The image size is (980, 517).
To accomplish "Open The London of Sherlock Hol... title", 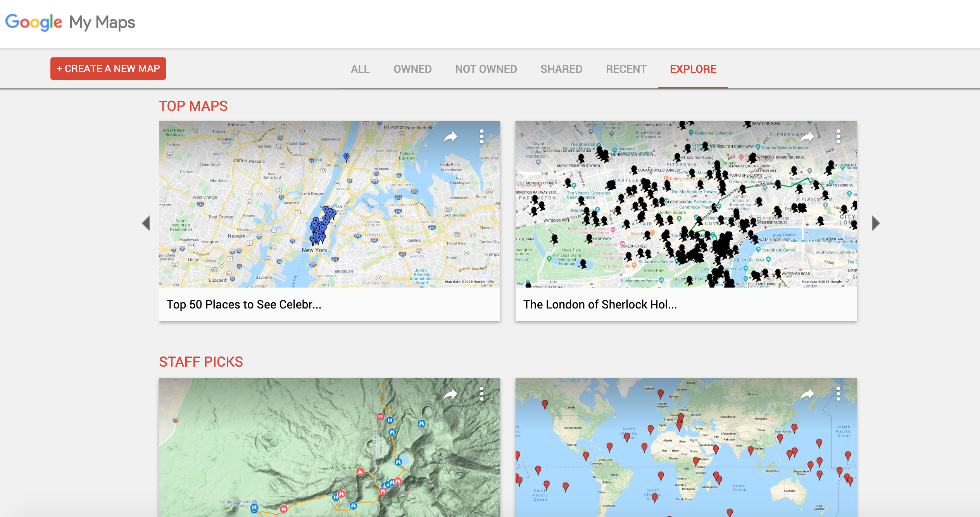I will (x=600, y=305).
